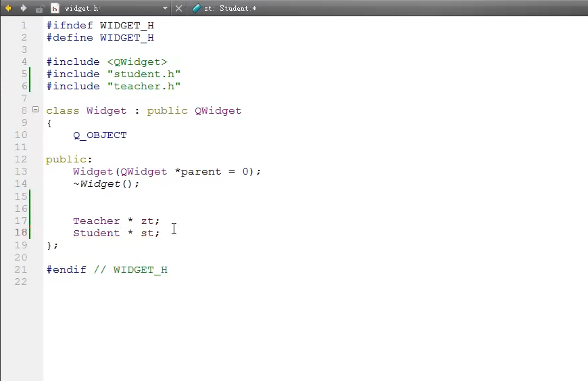Toggle the file lock icon

tap(39, 9)
